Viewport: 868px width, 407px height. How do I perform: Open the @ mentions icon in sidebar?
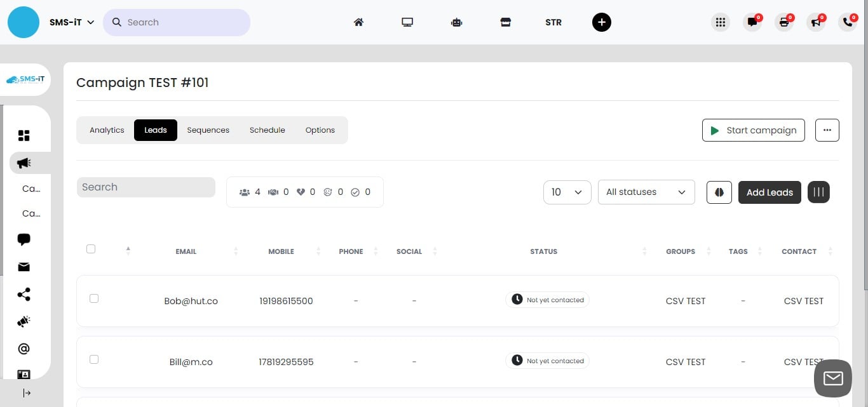point(24,348)
